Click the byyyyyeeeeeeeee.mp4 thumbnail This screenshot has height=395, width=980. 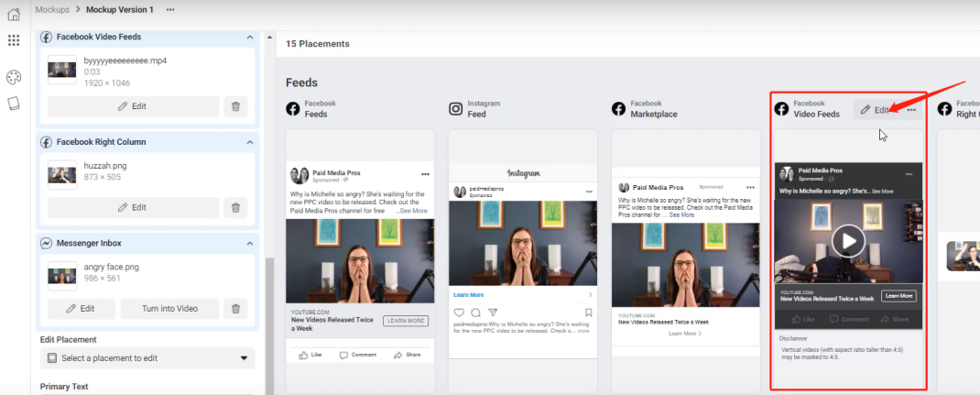(x=62, y=71)
